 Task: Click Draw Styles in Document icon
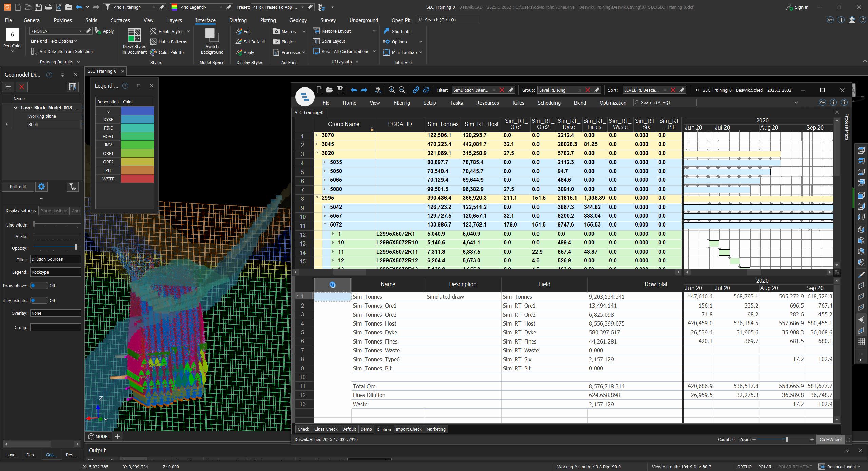134,36
